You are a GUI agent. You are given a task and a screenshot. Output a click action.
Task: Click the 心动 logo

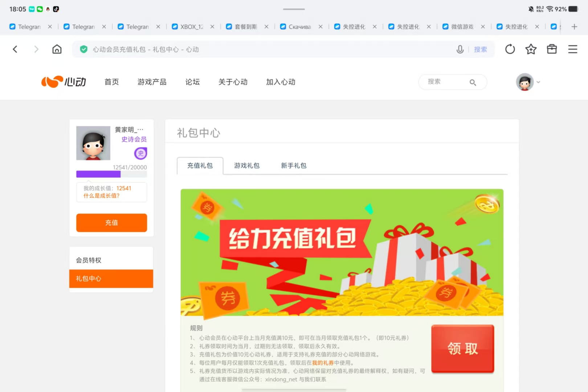(64, 82)
